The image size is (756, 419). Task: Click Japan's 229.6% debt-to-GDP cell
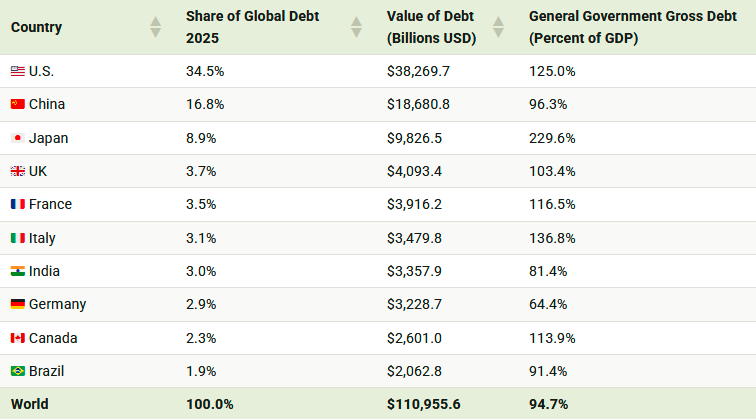552,138
